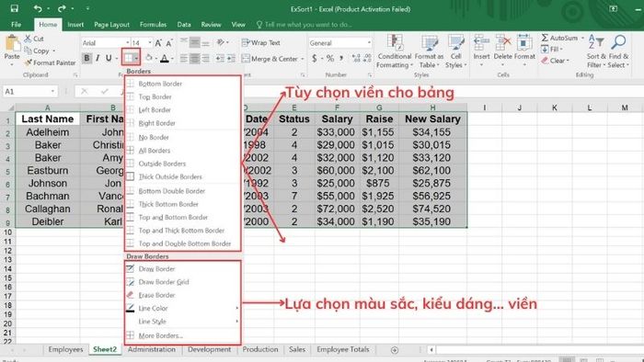Click the Borders button icon

tap(128, 58)
